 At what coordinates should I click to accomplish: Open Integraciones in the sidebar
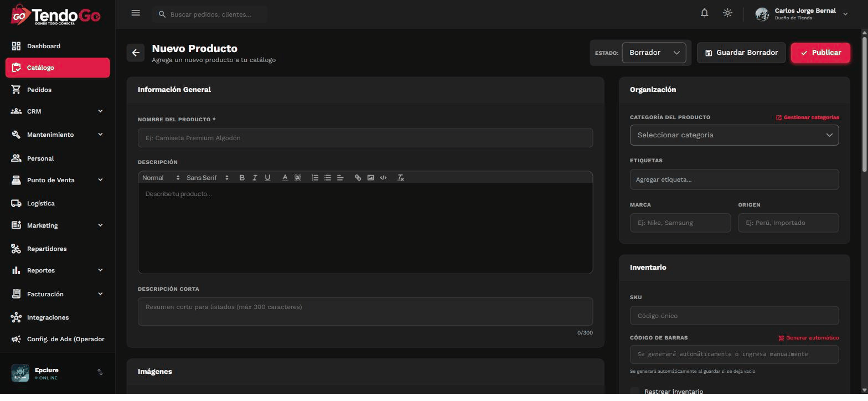[x=58, y=317]
